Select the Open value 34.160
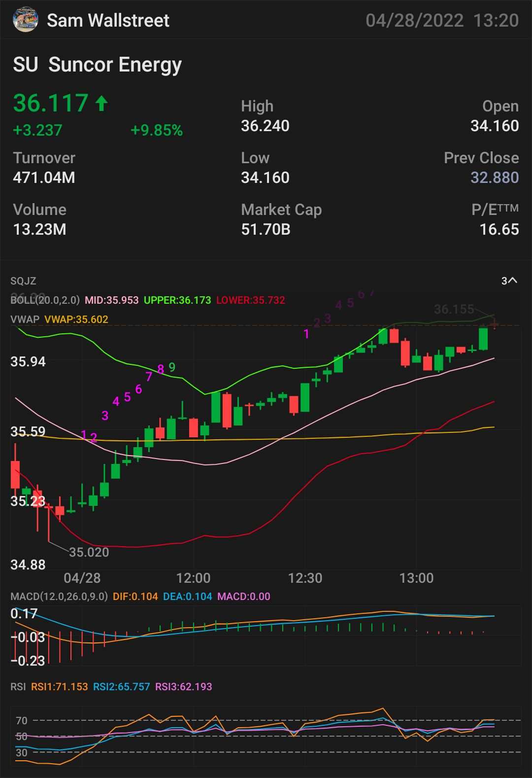Viewport: 532px width, 778px height. tap(495, 126)
